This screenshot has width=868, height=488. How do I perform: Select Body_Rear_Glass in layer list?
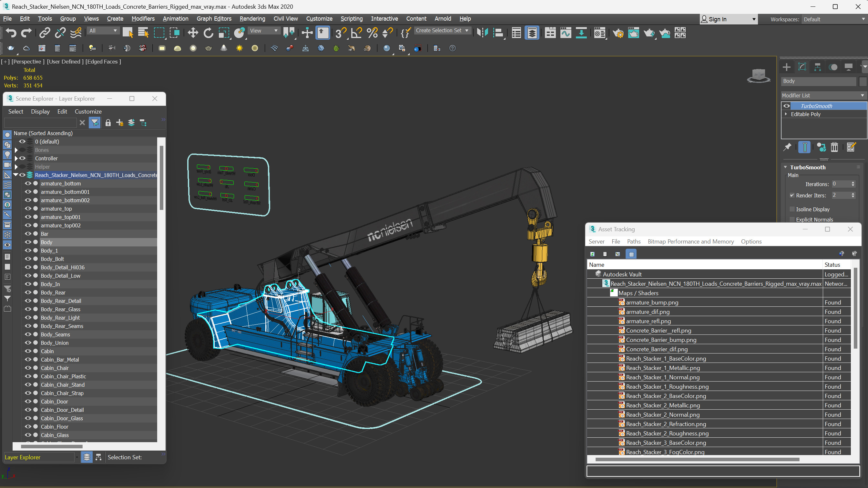(61, 309)
